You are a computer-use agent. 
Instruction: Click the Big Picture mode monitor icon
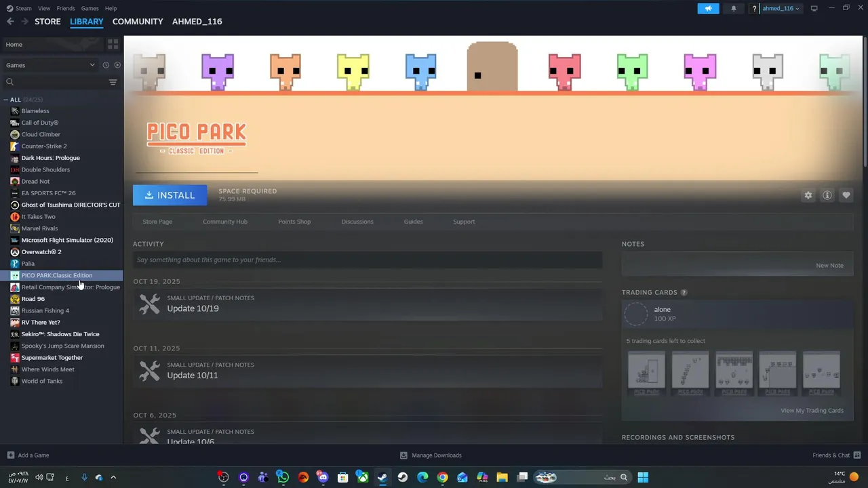point(814,8)
